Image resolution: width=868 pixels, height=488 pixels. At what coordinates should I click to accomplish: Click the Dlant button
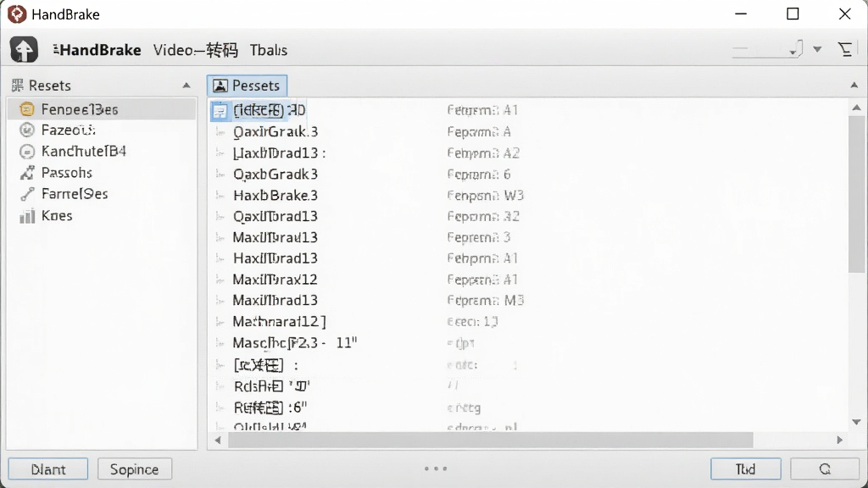coord(48,469)
